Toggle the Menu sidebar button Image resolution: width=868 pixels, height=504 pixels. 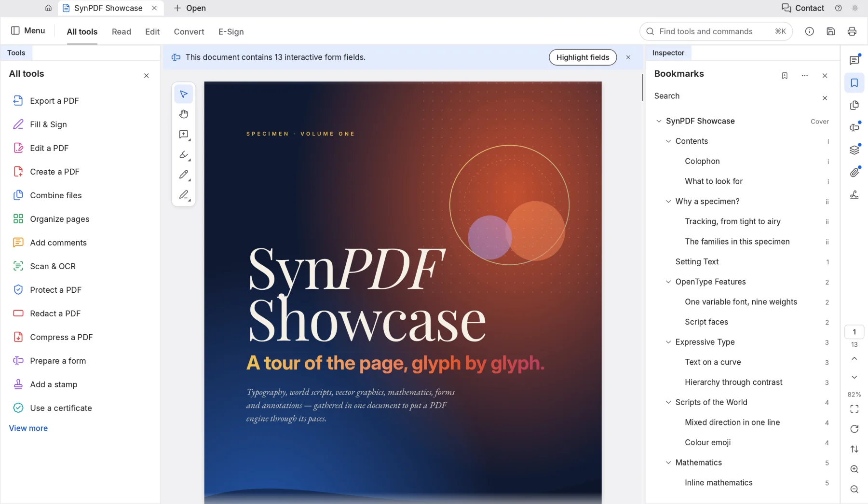pos(28,31)
